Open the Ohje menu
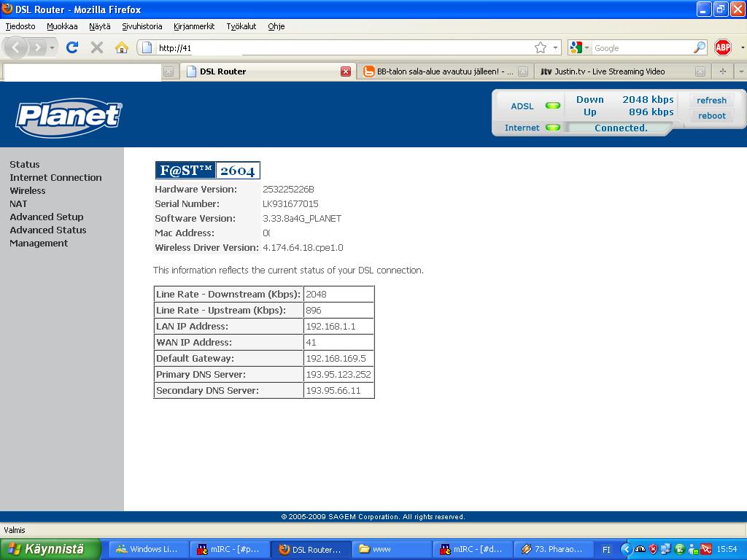Screen dimensions: 747x560 pos(276,26)
